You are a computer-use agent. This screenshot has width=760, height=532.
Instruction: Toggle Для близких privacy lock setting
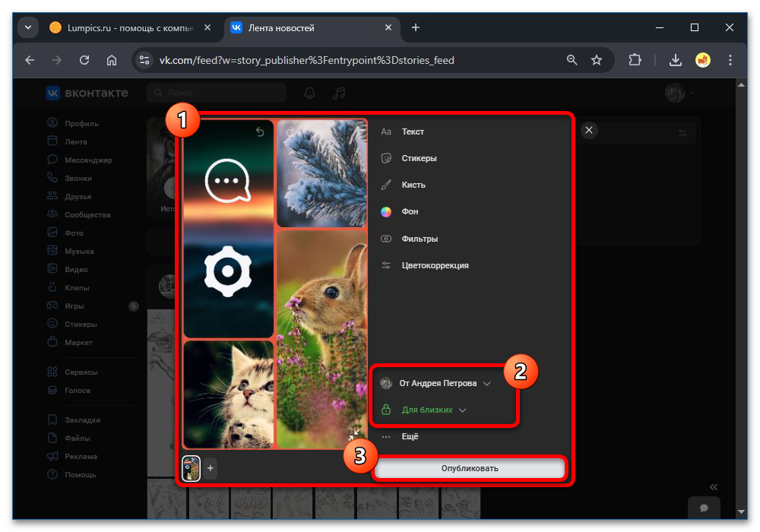427,410
